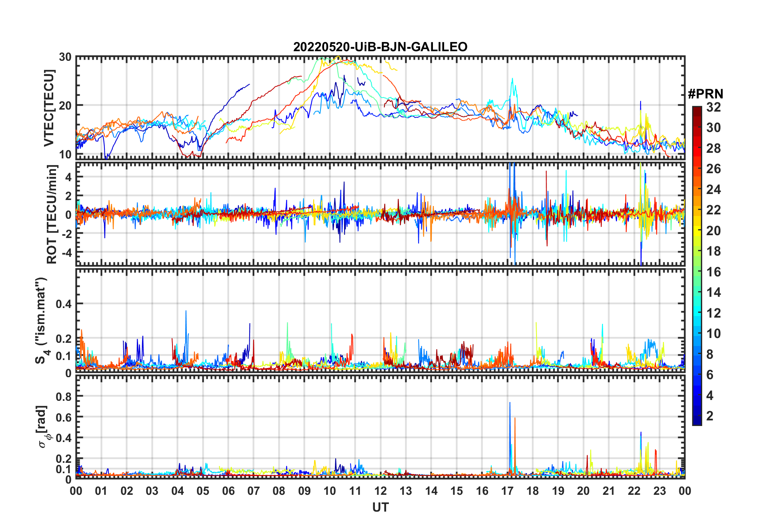The height and width of the screenshot is (532, 761).
Task: Click the x-axis tick label 07
Action: click(254, 491)
